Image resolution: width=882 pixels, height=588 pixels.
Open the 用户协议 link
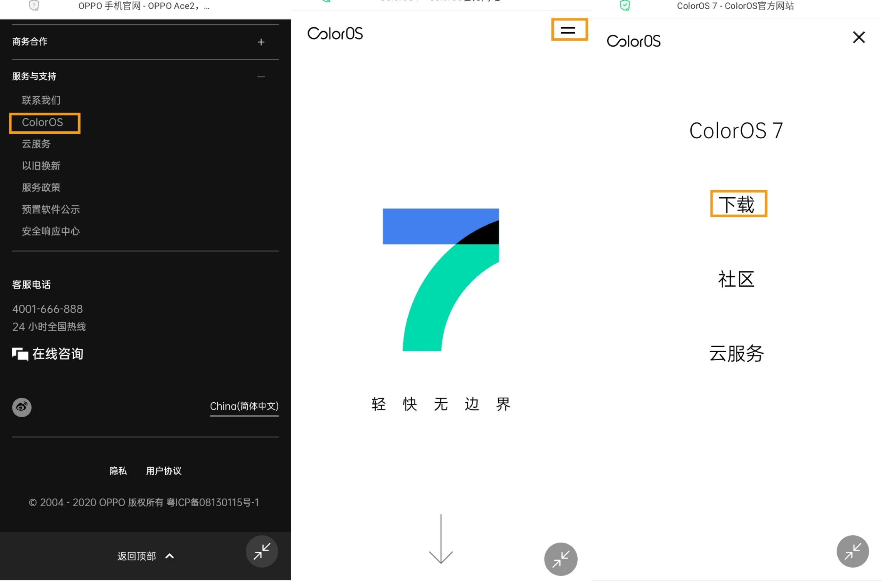tap(163, 470)
